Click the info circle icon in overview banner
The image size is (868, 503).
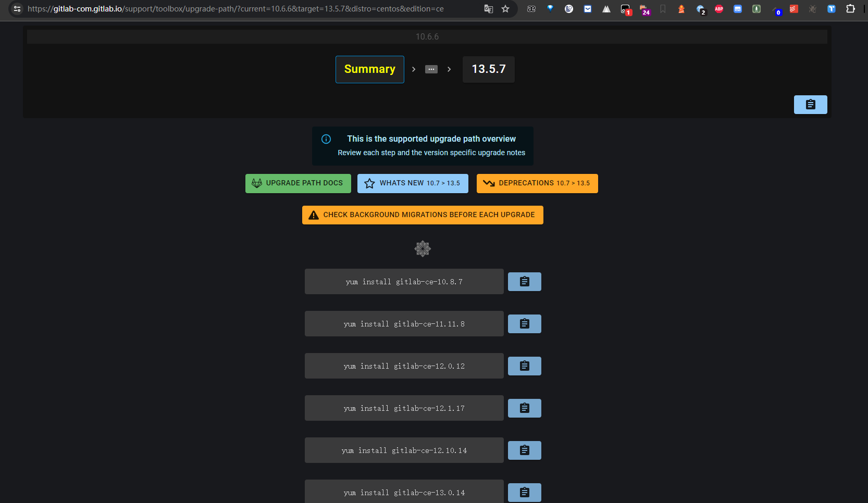point(326,139)
